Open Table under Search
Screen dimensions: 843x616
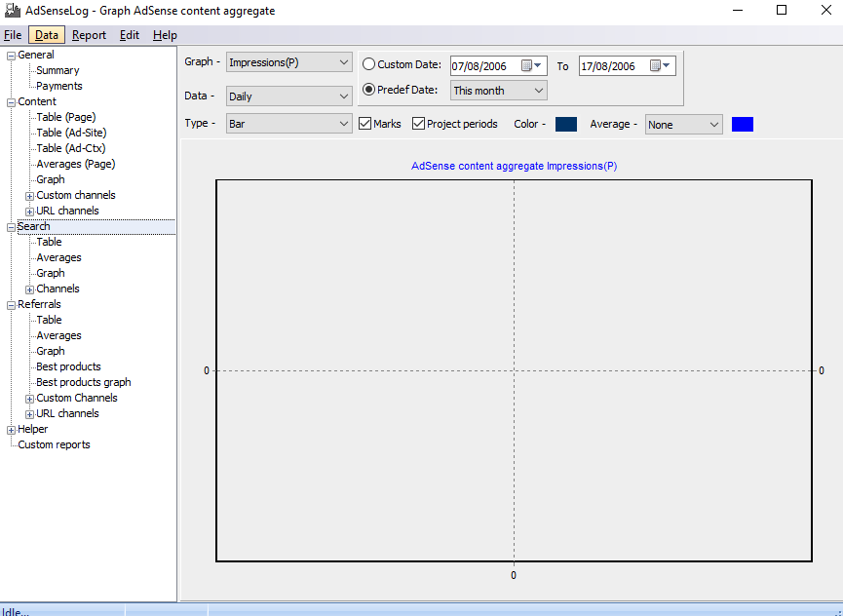(x=49, y=242)
